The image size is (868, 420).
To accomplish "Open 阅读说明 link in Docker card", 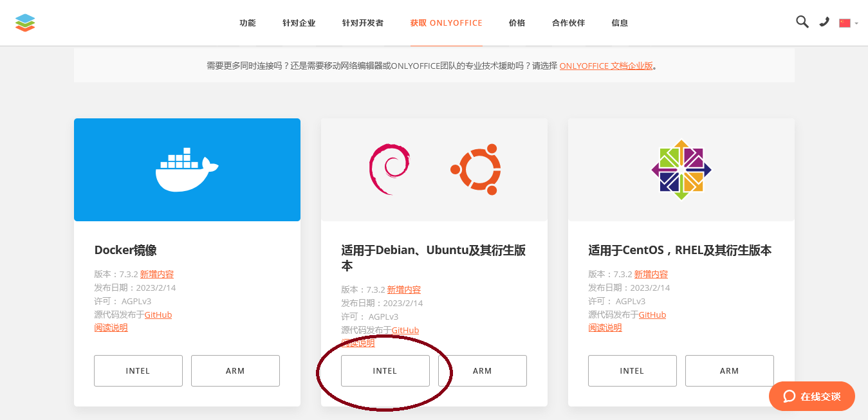I will [111, 327].
